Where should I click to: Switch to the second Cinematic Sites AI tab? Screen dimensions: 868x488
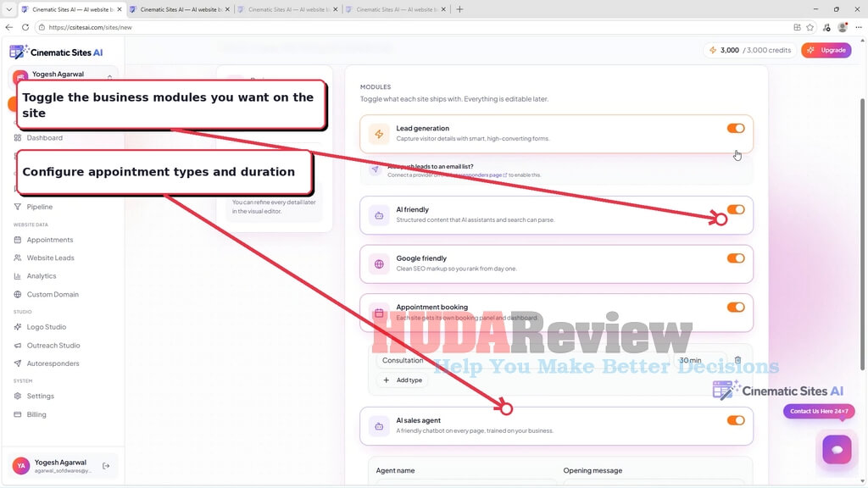[x=180, y=9]
